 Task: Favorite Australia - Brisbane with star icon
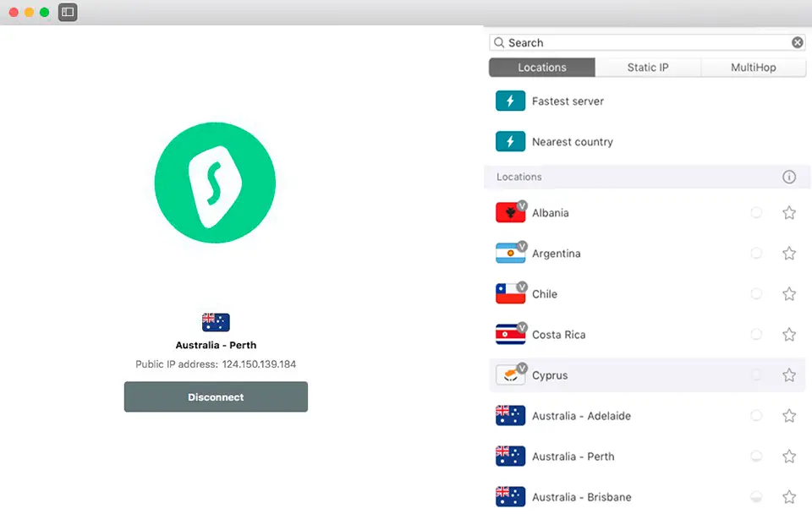788,497
